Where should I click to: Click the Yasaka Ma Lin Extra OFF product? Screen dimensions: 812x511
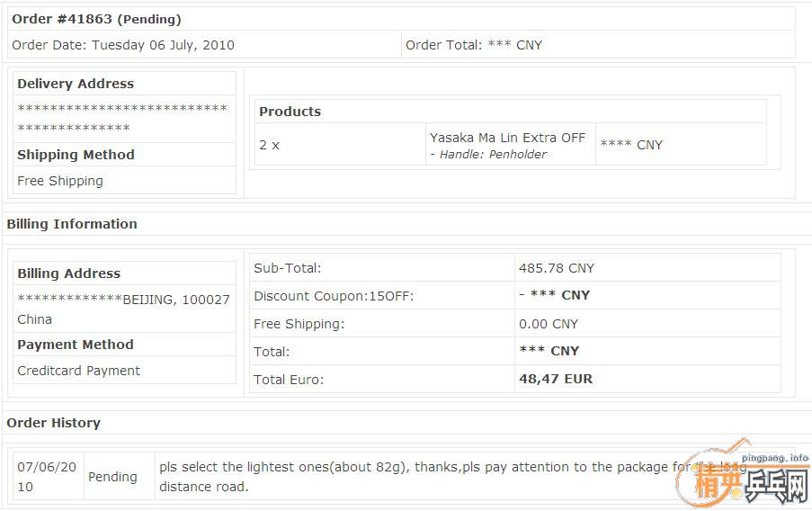[507, 138]
